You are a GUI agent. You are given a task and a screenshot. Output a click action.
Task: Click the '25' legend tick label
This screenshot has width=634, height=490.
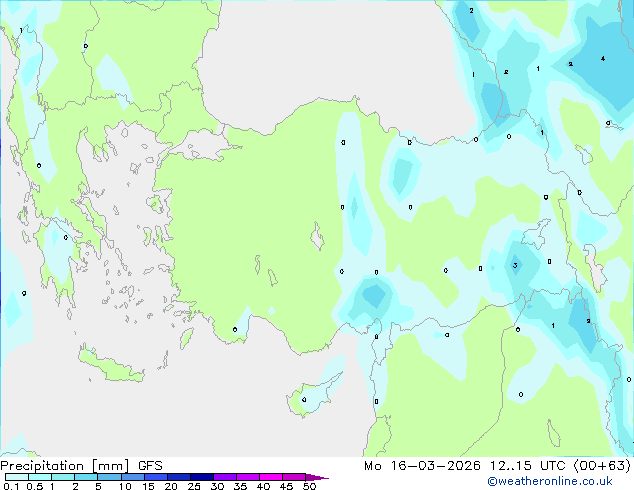click(x=194, y=486)
